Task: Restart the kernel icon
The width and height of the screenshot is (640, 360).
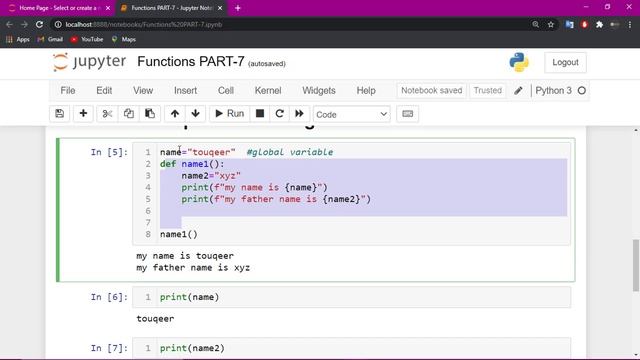Action: [280, 113]
